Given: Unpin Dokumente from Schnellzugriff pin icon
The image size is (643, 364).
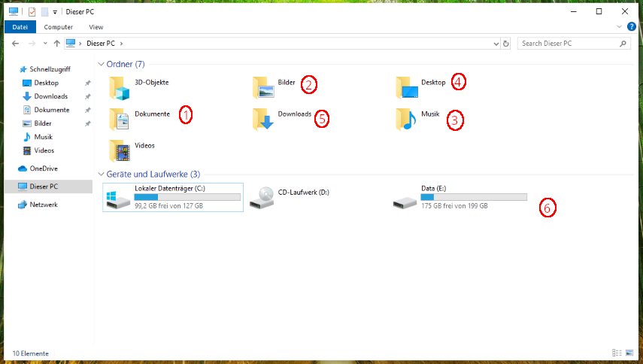Looking at the screenshot, I should [87, 111].
